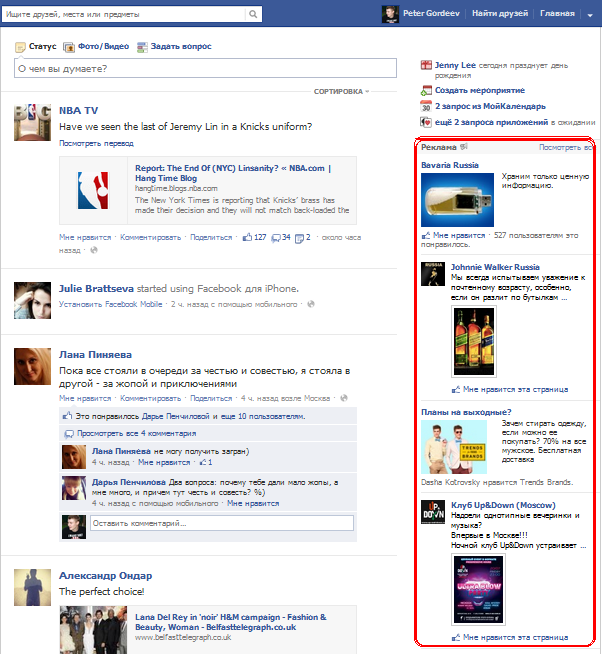Screen dimensions: 602x656
Task: Focus the 'О чем вы думаете?' status field
Action: [x=205, y=68]
